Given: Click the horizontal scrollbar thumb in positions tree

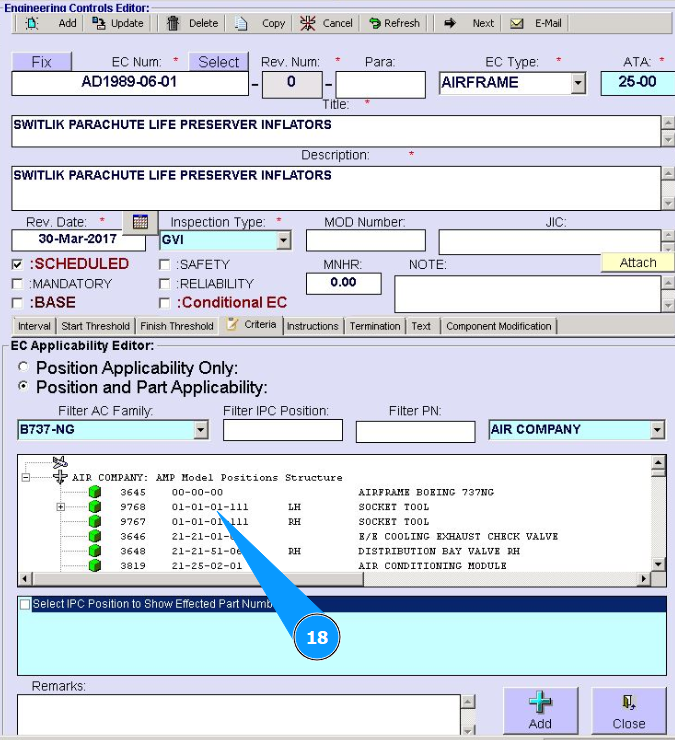Looking at the screenshot, I should pyautogui.click(x=198, y=579).
